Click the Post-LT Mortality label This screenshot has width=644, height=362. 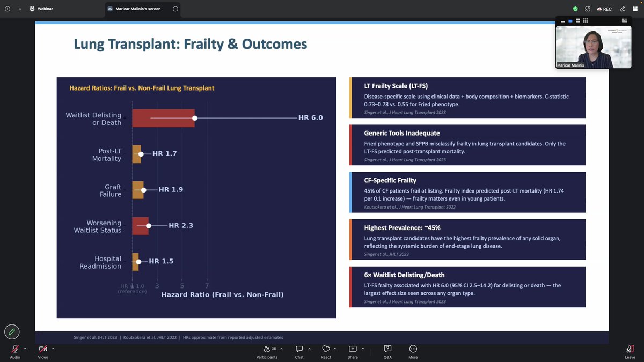tap(106, 154)
